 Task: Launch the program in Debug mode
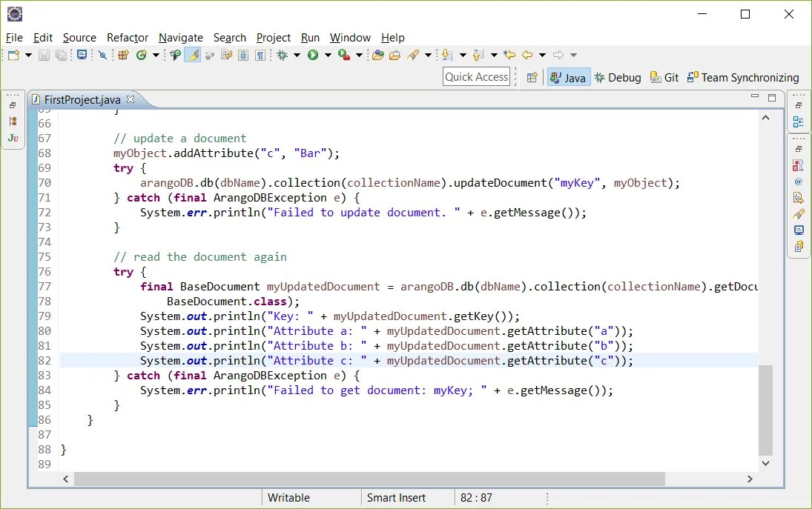[281, 55]
